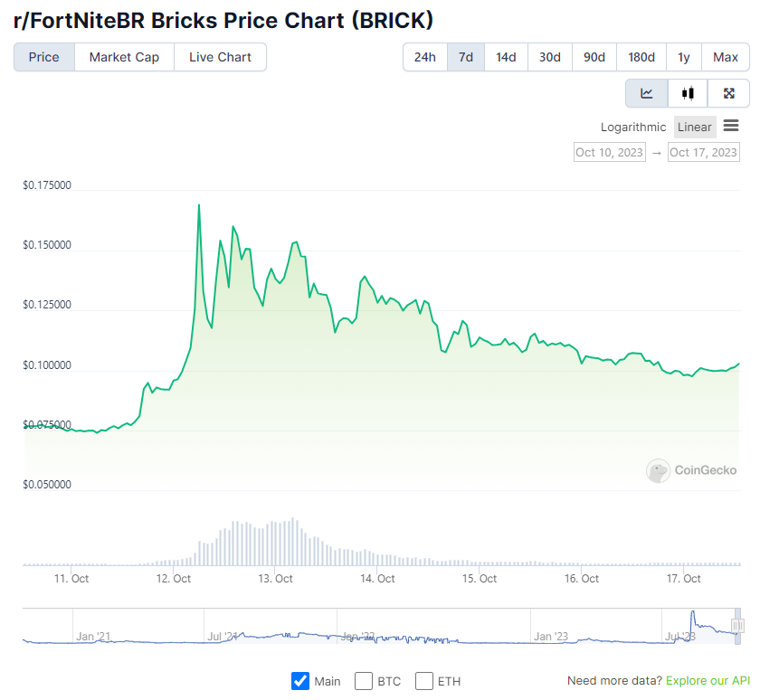The height and width of the screenshot is (700, 760).
Task: Click the Explore our API link
Action: click(708, 683)
